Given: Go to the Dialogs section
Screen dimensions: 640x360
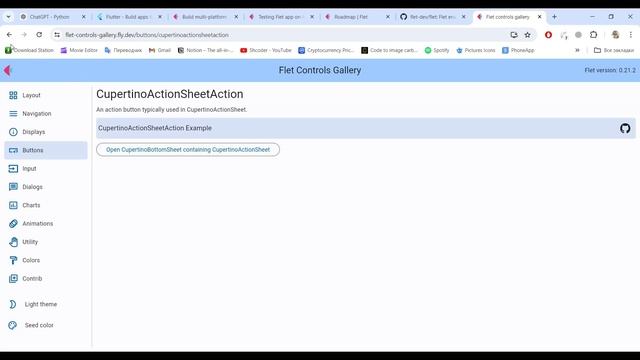Looking at the screenshot, I should (46, 187).
